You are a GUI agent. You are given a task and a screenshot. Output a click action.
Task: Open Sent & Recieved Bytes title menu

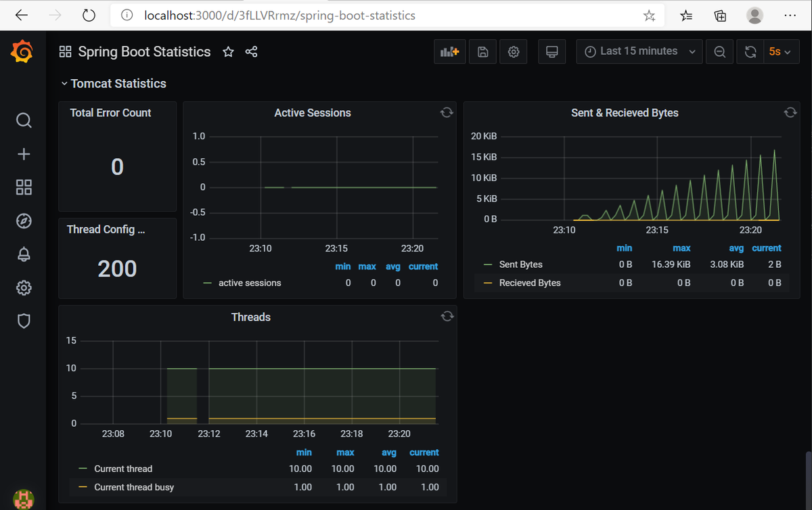[x=625, y=113]
